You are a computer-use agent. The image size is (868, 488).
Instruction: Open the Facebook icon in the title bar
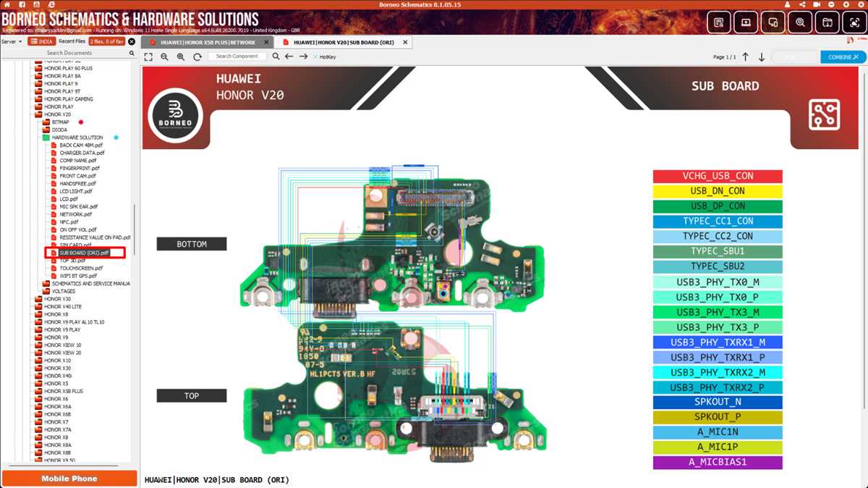22,4
